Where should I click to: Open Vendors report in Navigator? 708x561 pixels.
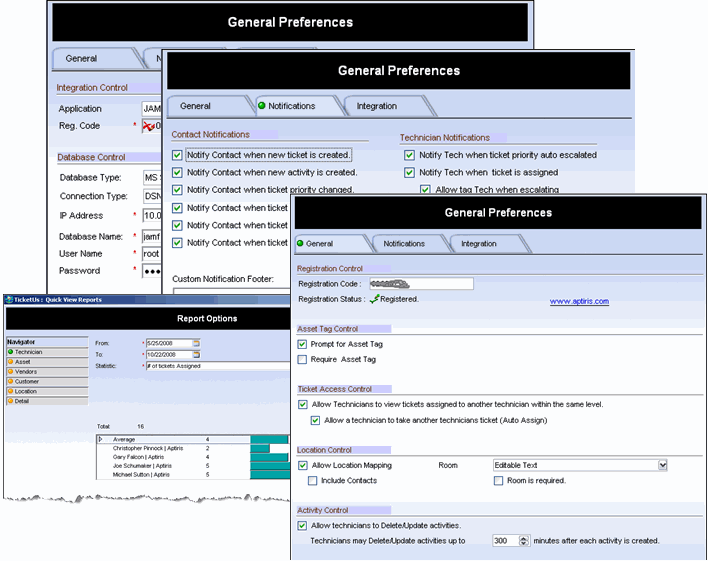pos(27,371)
